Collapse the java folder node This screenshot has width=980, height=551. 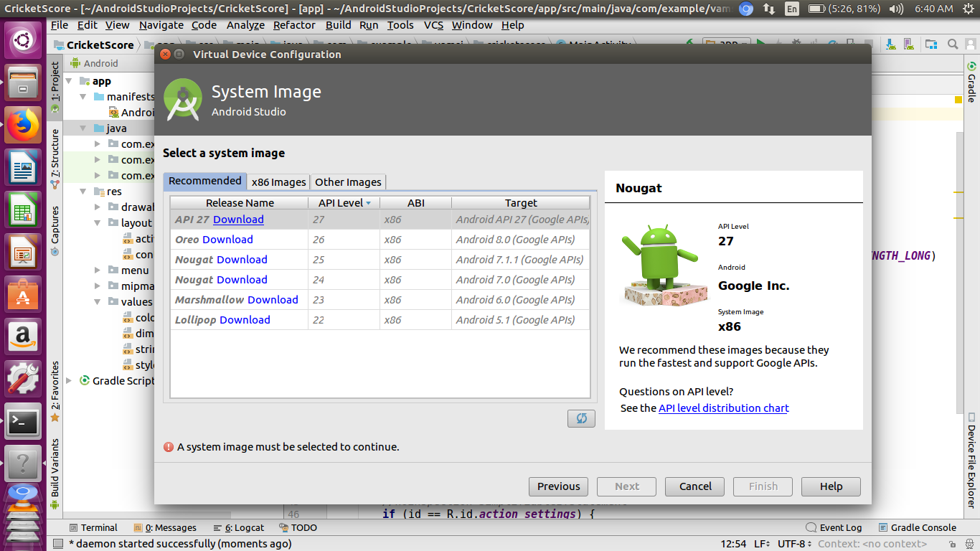[x=83, y=128]
